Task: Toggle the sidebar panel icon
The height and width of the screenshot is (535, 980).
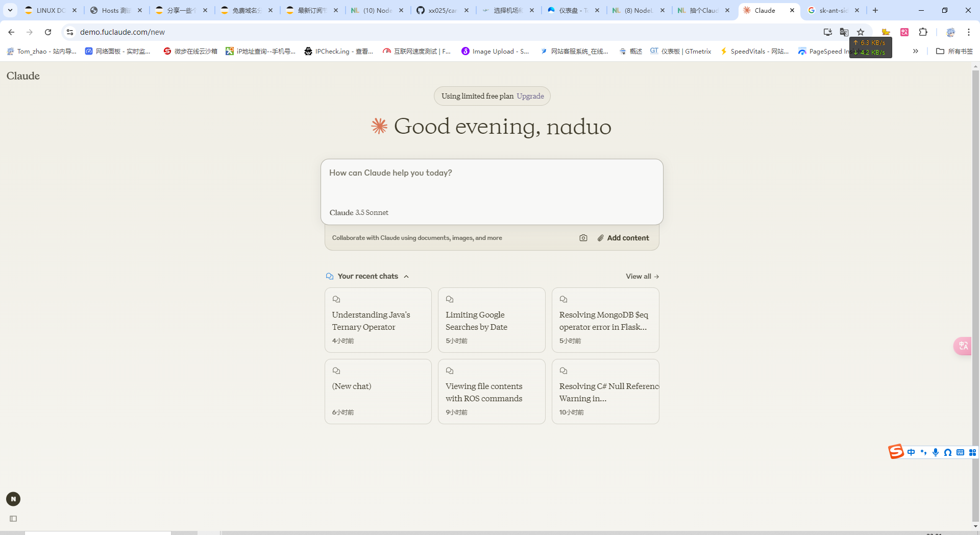Action: pos(13,519)
